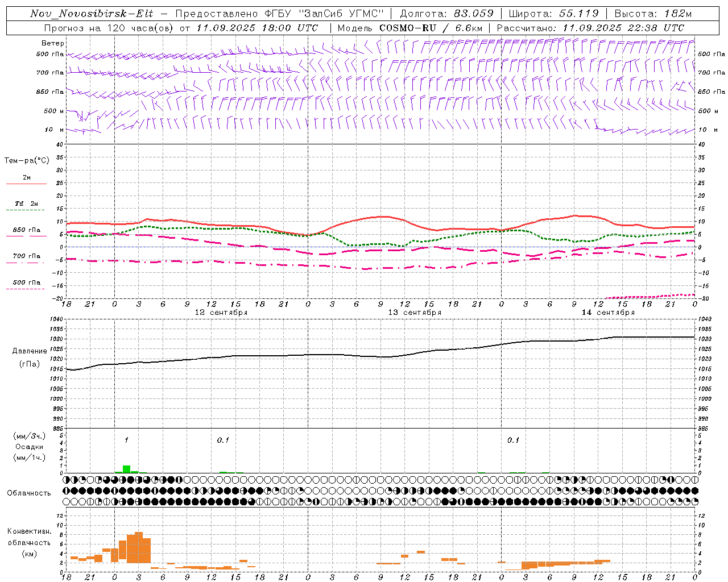
Task: Select forecast start time 11.09.2025 18:00 UTC
Action: [x=257, y=28]
